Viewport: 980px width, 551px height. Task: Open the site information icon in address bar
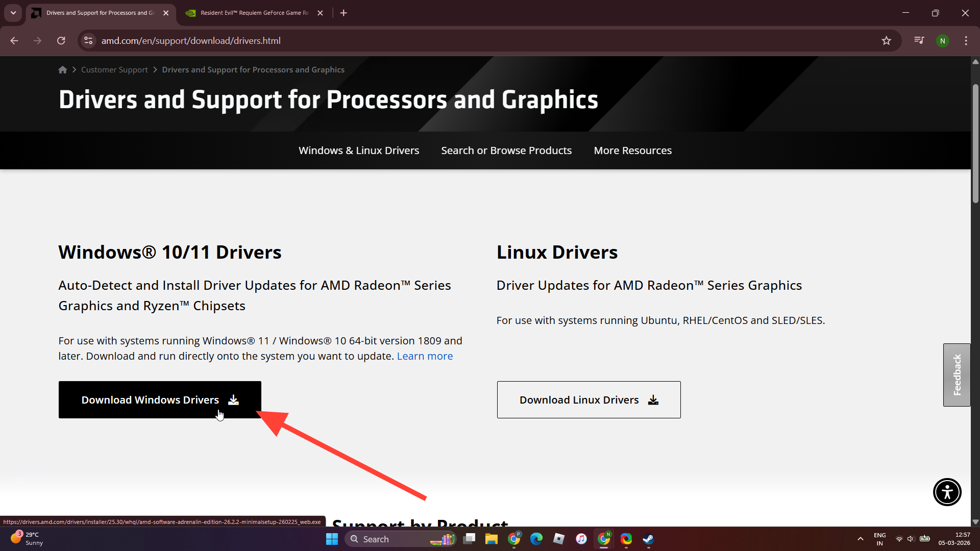tap(88, 41)
